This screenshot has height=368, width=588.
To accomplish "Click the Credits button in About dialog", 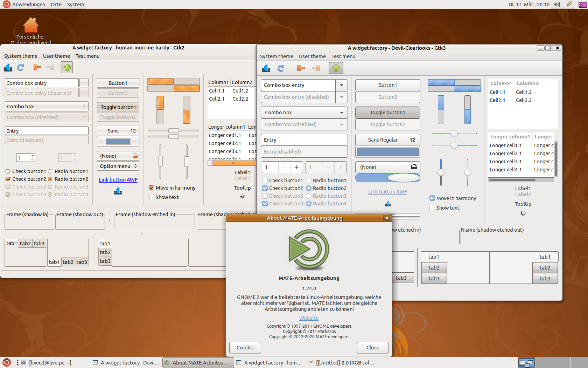I will 245,348.
